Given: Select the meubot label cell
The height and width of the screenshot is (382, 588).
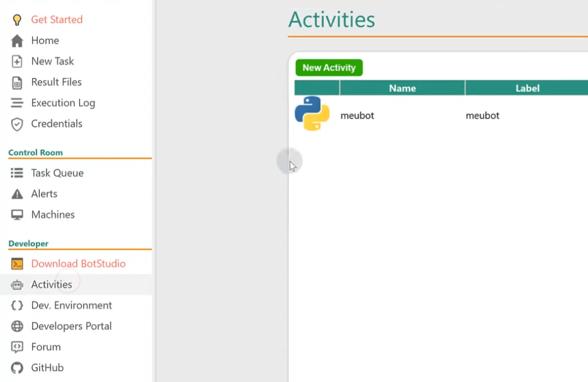Looking at the screenshot, I should 482,115.
